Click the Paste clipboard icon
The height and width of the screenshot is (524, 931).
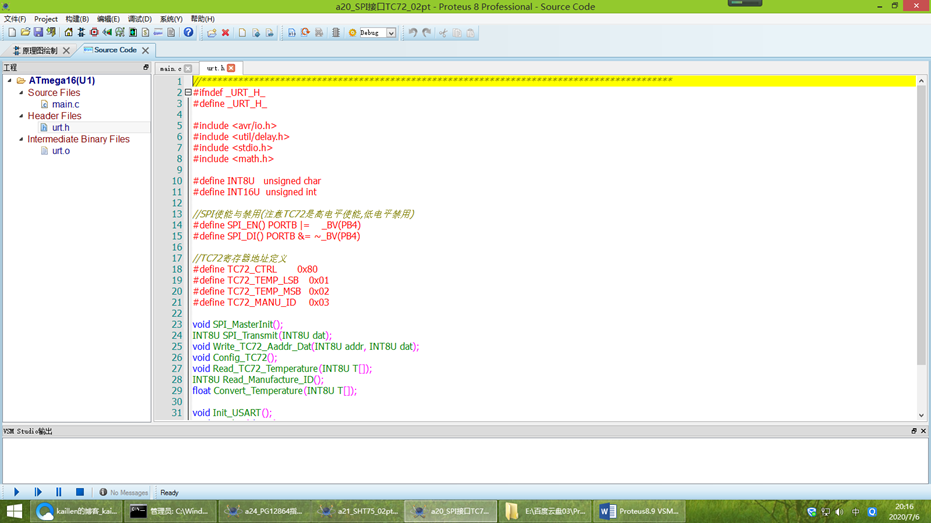coord(471,33)
